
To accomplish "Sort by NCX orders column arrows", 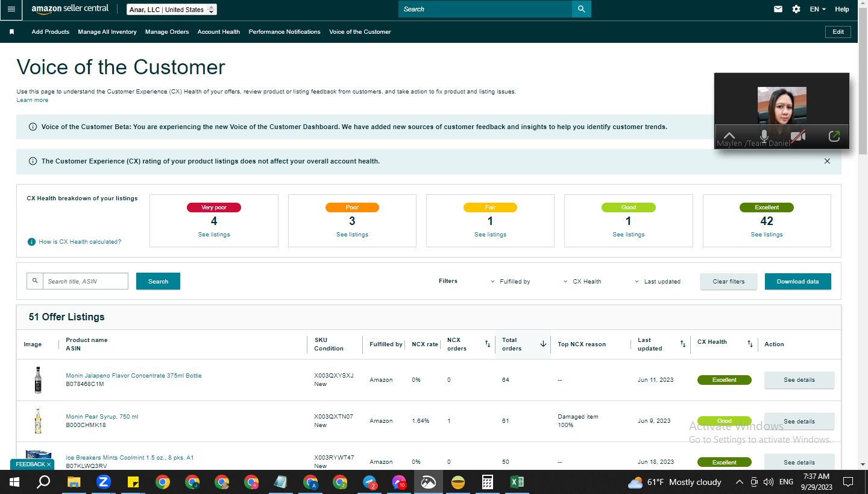I will pos(487,344).
